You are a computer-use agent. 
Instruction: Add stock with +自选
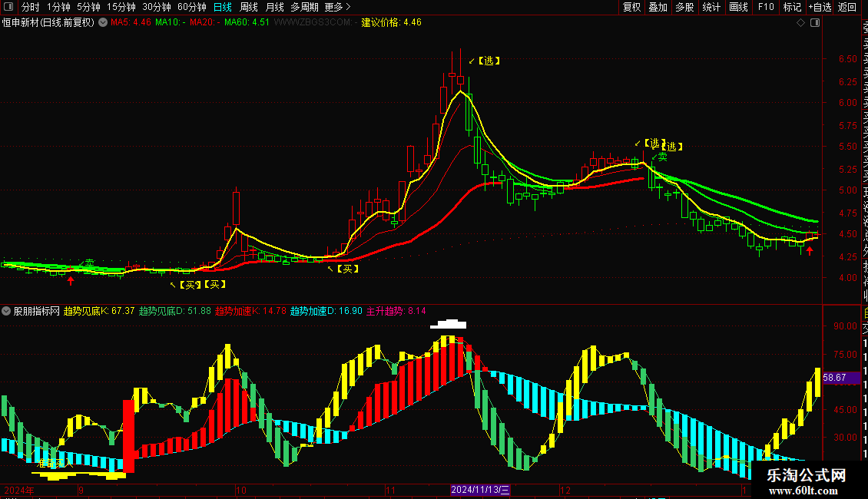click(x=820, y=7)
